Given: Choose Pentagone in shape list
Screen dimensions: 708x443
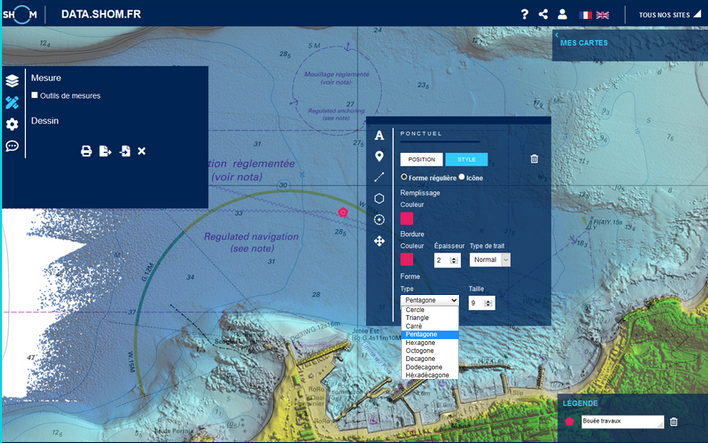Looking at the screenshot, I should point(429,334).
